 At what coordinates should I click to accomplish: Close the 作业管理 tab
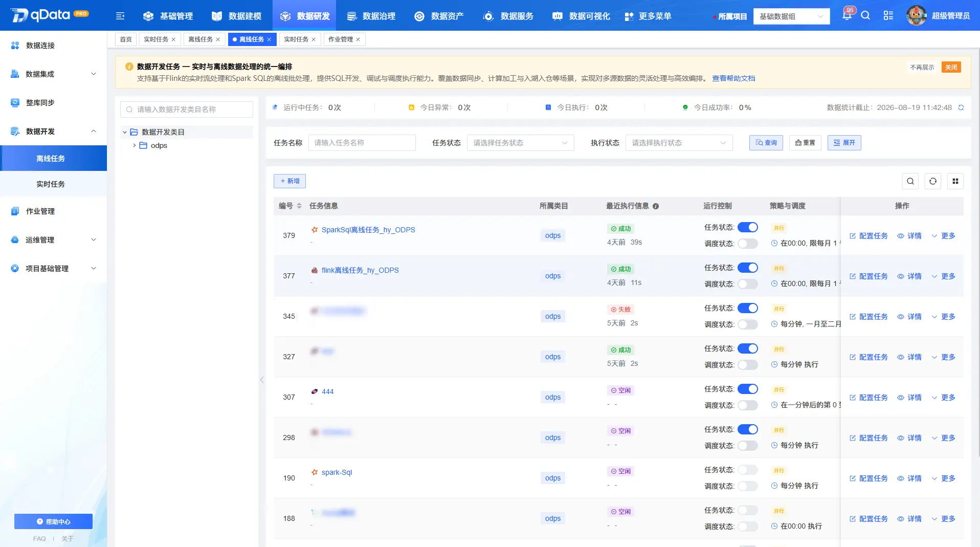(358, 39)
